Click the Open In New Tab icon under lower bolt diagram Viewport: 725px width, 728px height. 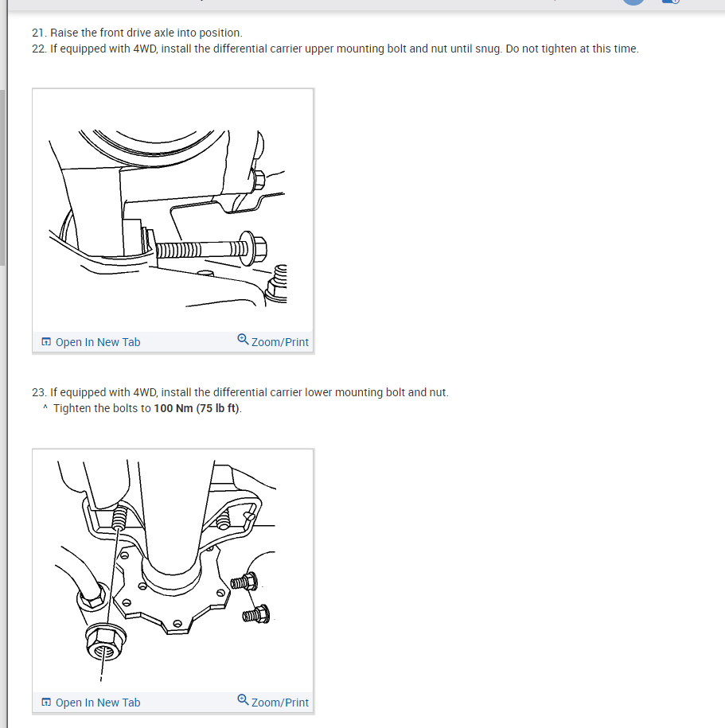(46, 702)
